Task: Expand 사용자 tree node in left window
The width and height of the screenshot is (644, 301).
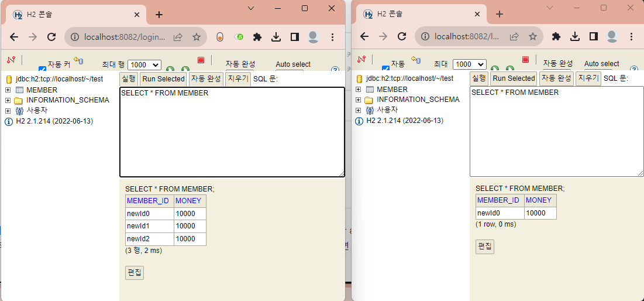Action: pyautogui.click(x=8, y=111)
